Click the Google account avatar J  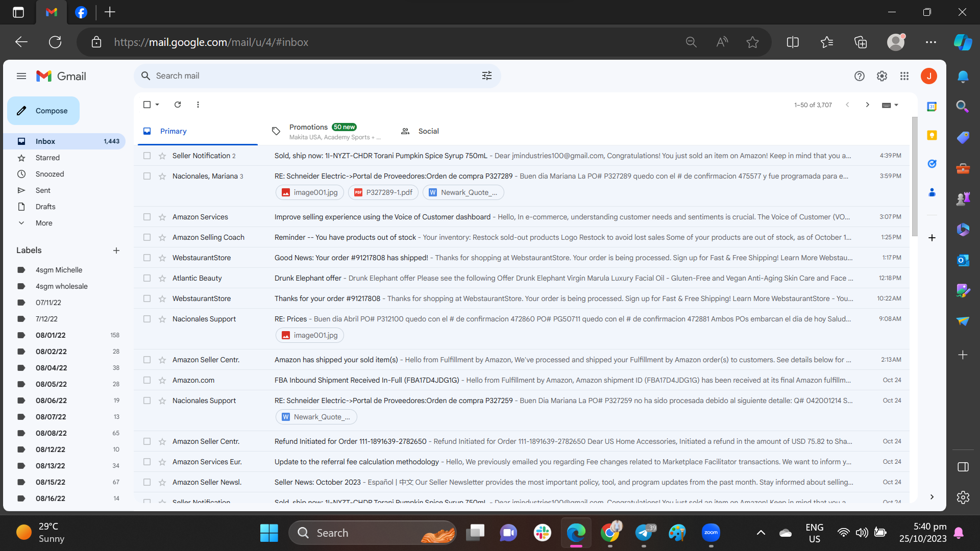point(928,76)
